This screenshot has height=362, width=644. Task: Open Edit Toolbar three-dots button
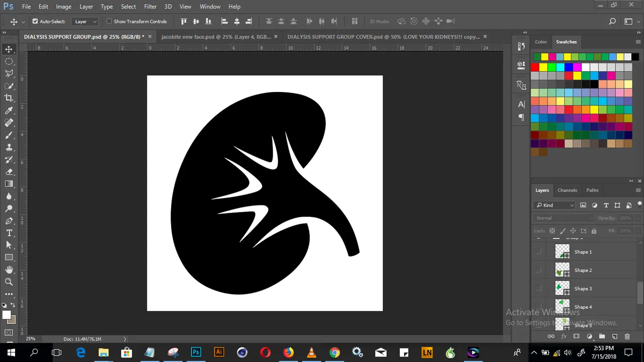point(9,294)
